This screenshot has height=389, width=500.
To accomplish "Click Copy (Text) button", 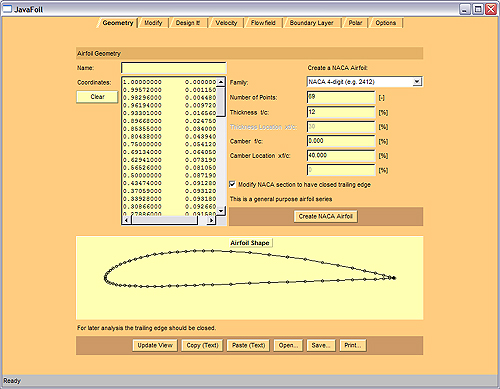I will (202, 345).
